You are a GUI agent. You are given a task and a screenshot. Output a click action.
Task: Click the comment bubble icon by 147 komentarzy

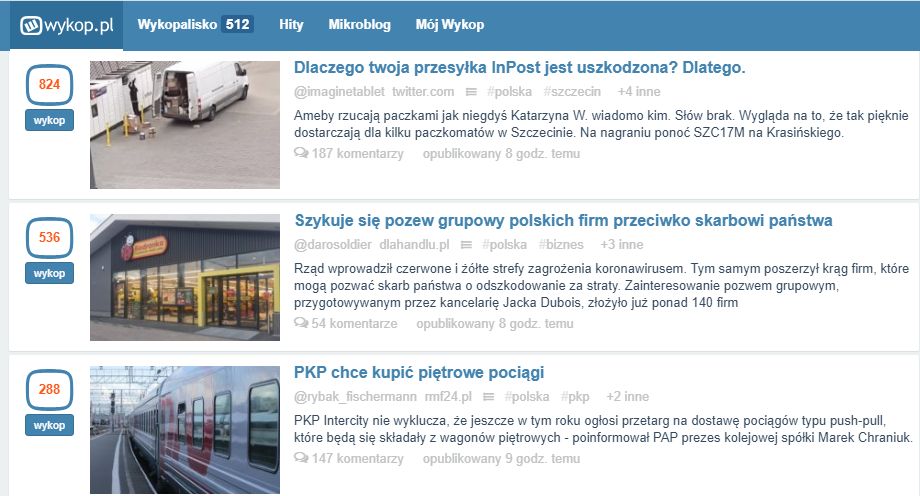(x=301, y=458)
